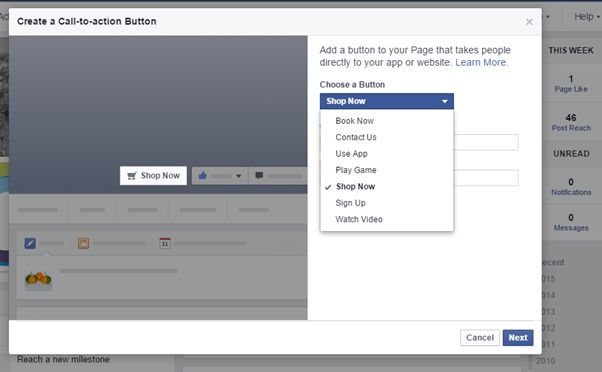602x372 pixels.
Task: Click the pencil status icon in preview
Action: click(30, 243)
